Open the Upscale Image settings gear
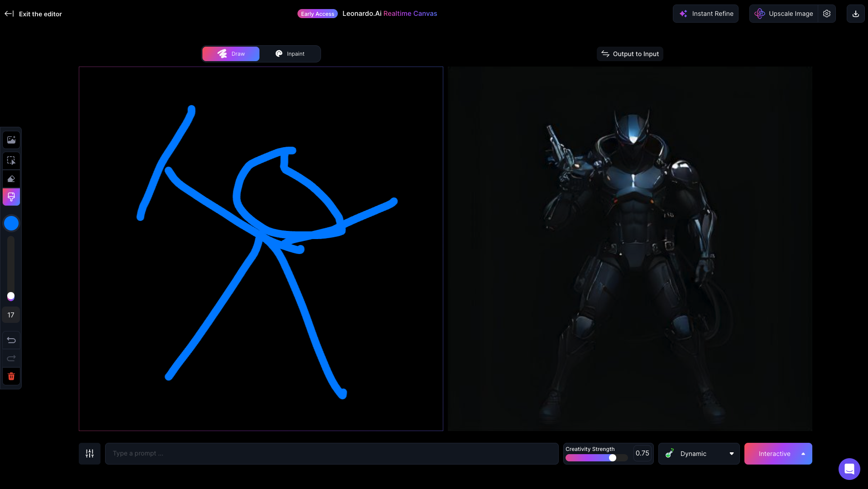This screenshot has width=868, height=489. (x=826, y=14)
